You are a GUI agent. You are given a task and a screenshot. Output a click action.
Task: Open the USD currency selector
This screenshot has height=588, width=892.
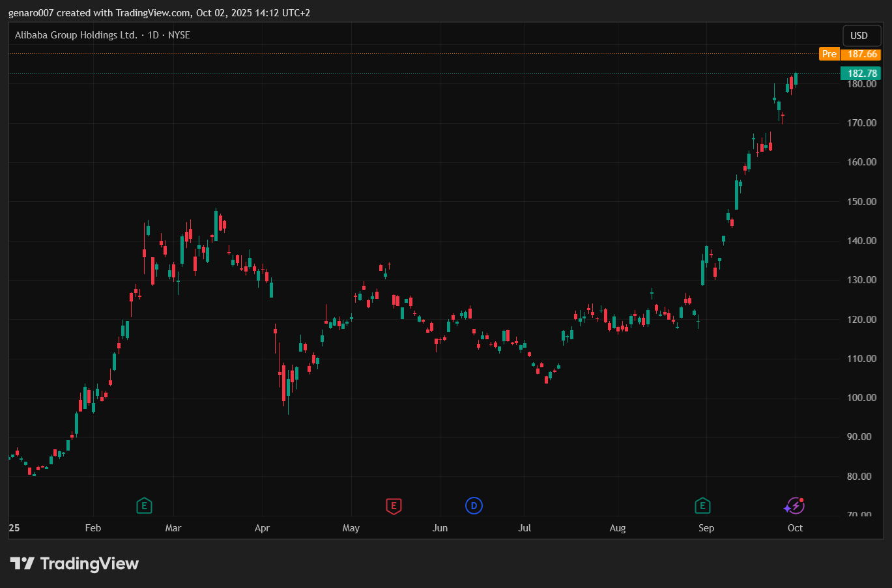(x=859, y=36)
